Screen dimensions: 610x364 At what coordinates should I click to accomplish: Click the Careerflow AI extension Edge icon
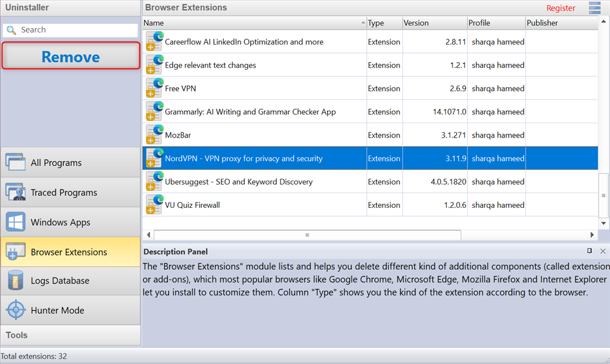[154, 41]
